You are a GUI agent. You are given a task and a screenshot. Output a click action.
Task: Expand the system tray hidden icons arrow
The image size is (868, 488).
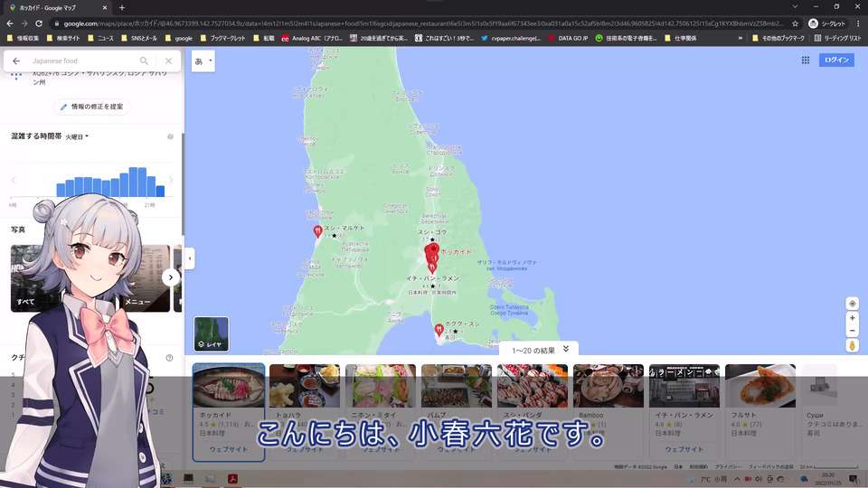[x=737, y=479]
